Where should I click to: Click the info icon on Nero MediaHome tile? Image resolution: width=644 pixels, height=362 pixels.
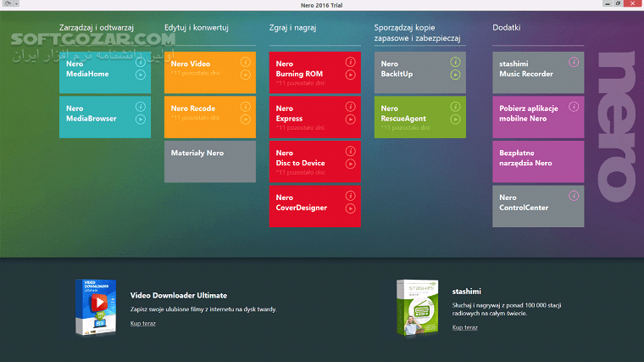[x=141, y=62]
